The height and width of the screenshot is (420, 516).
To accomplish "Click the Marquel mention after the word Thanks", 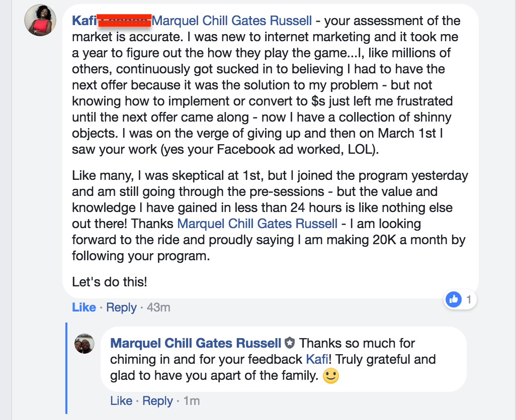I will coord(257,224).
